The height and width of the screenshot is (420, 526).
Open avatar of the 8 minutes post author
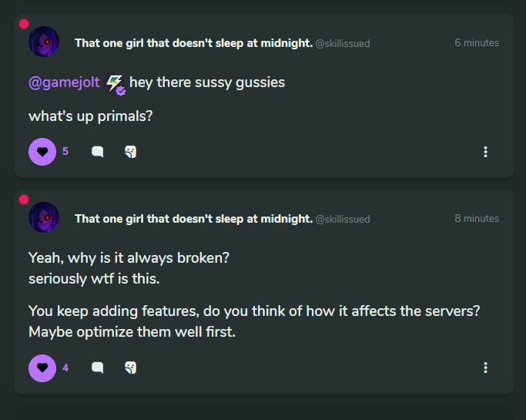pyautogui.click(x=44, y=217)
